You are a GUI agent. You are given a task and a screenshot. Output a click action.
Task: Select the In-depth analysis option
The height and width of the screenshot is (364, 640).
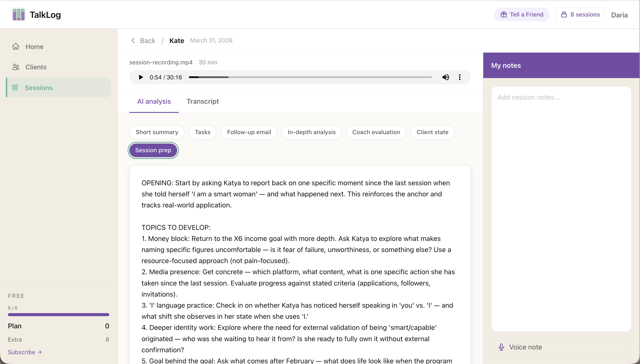pyautogui.click(x=312, y=132)
